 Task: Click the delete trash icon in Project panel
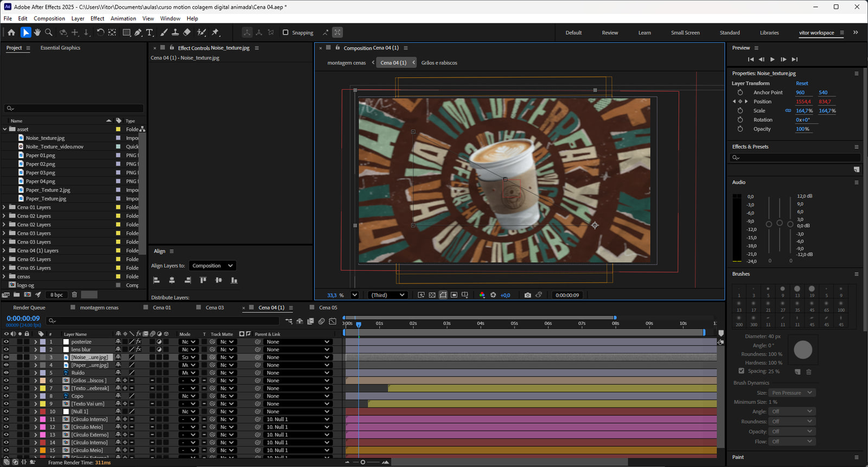[x=74, y=294]
